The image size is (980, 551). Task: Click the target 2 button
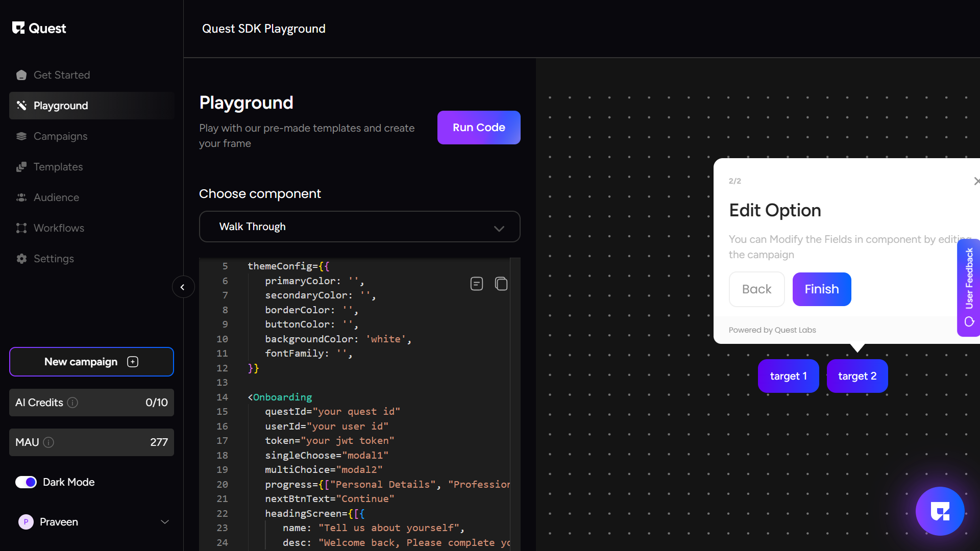(857, 376)
